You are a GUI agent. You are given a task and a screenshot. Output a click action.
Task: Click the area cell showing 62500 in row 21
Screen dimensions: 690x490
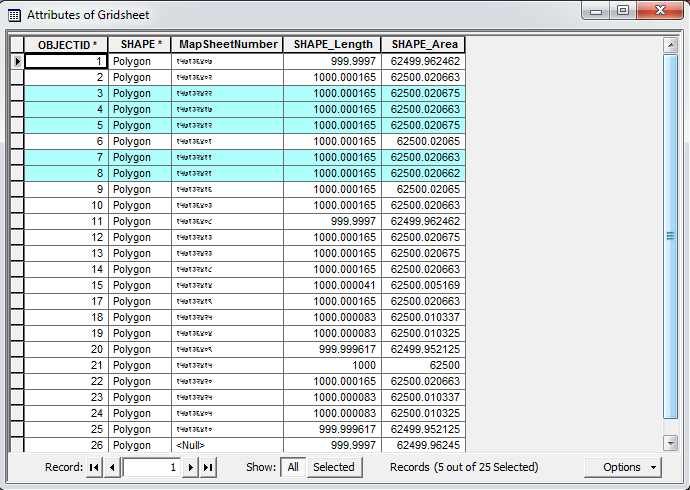pyautogui.click(x=423, y=366)
